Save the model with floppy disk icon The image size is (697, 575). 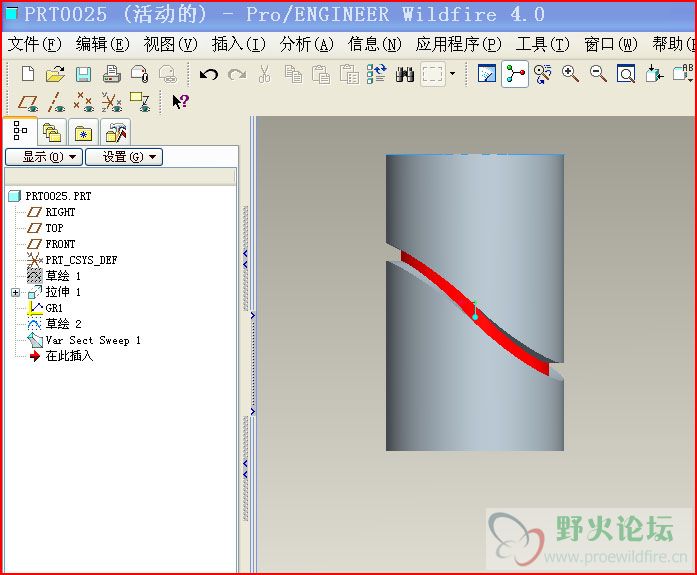84,74
